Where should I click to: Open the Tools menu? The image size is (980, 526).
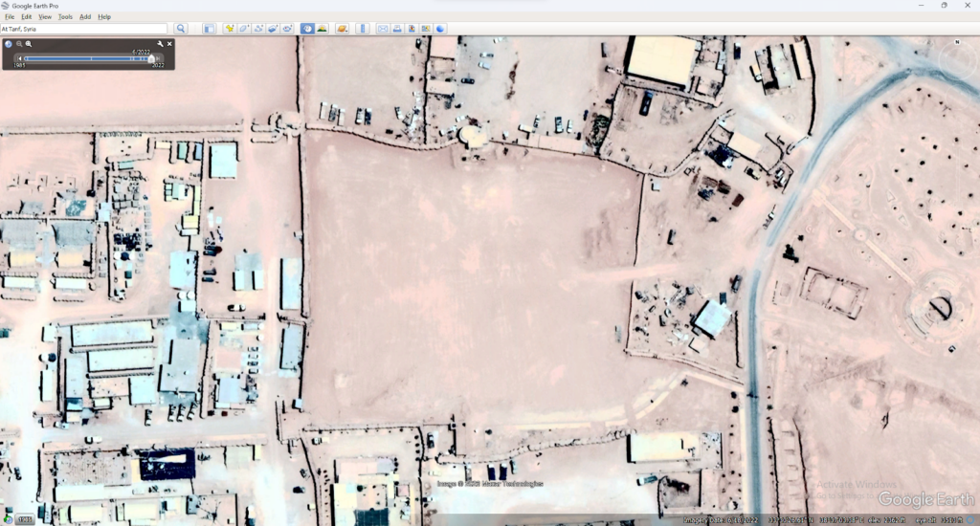pyautogui.click(x=65, y=16)
